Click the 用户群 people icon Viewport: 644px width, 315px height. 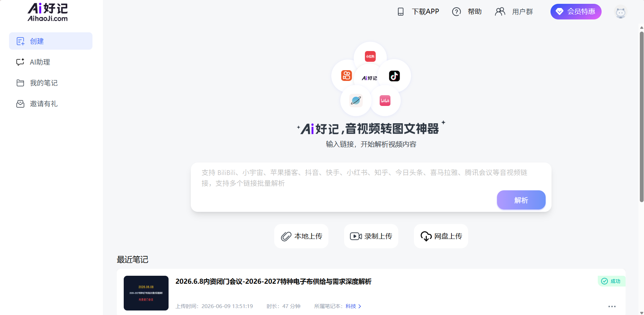pos(500,12)
